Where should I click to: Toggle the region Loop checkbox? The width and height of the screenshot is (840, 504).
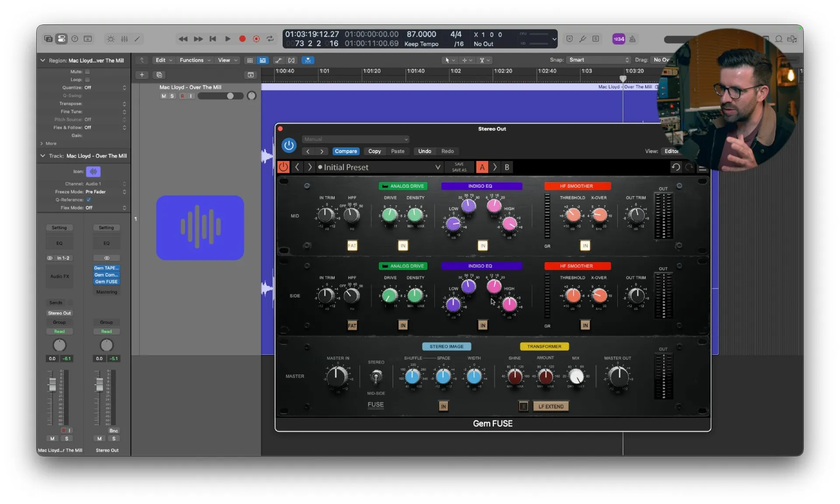click(x=87, y=80)
